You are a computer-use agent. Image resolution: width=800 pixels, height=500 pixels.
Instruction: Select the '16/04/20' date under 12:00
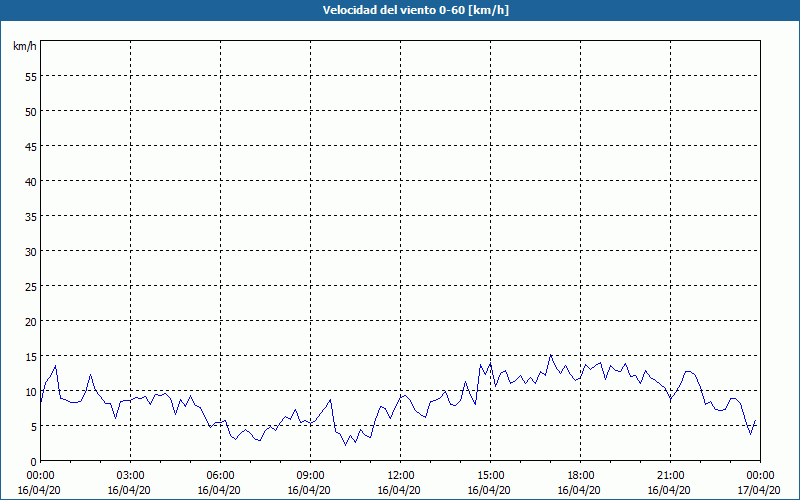[399, 490]
